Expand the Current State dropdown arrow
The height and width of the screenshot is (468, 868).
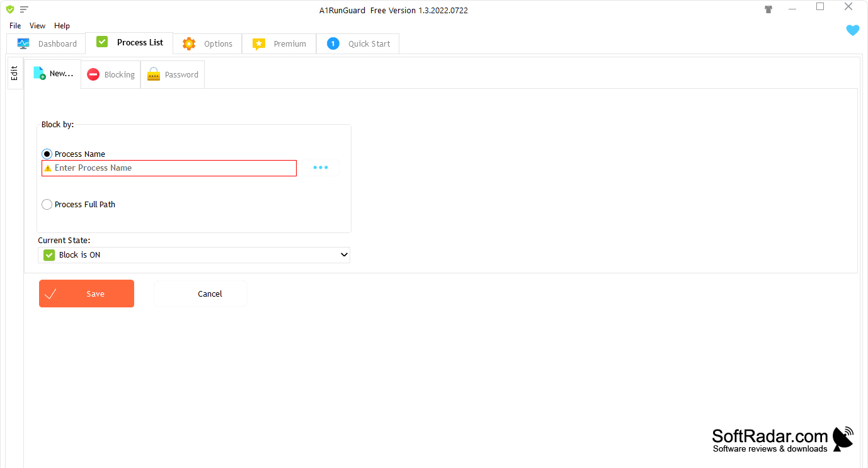tap(344, 254)
